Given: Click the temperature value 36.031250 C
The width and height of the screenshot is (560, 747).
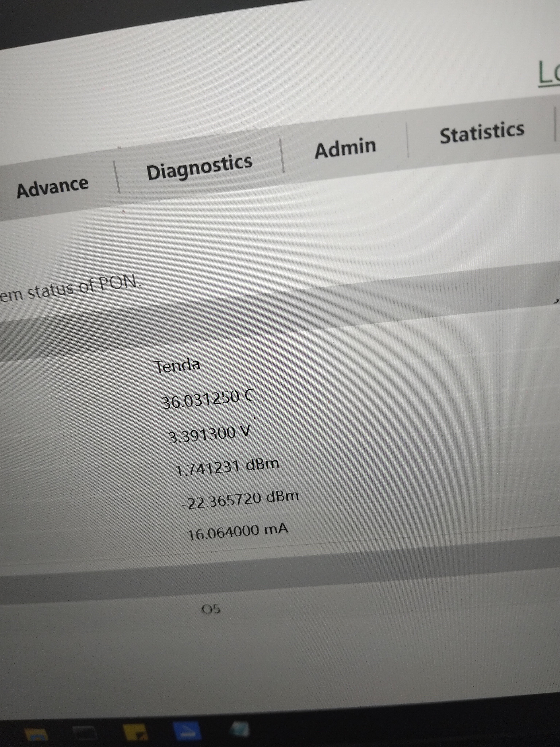Looking at the screenshot, I should (208, 399).
